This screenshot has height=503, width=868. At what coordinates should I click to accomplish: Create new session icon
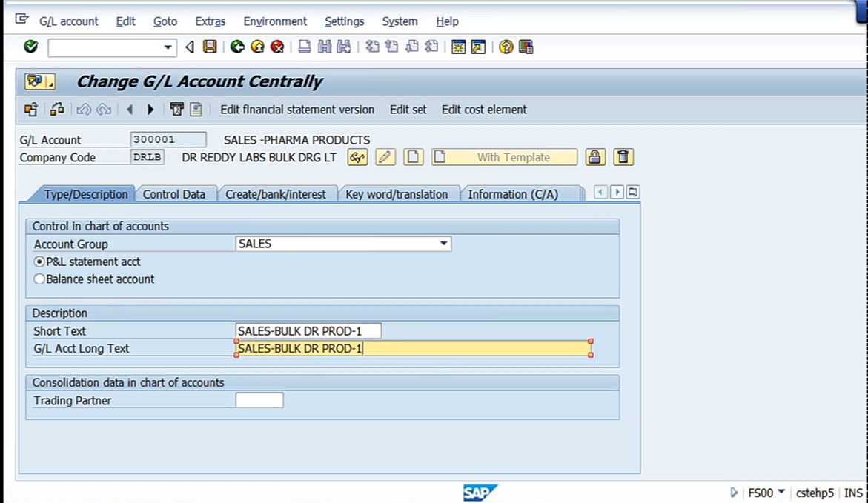click(x=458, y=47)
